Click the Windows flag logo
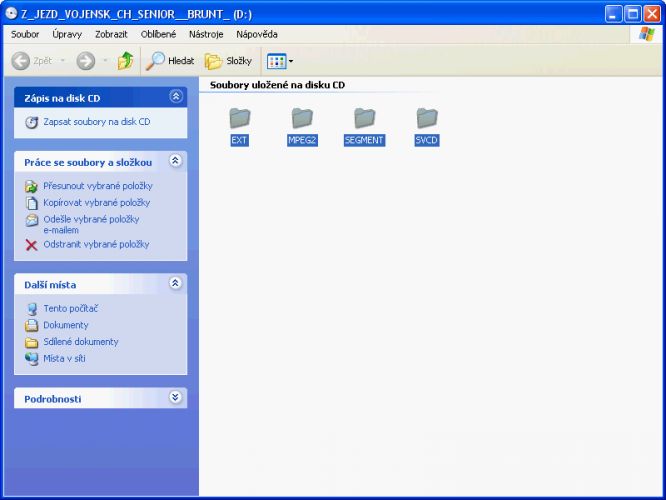Image resolution: width=666 pixels, height=500 pixels. (x=646, y=34)
